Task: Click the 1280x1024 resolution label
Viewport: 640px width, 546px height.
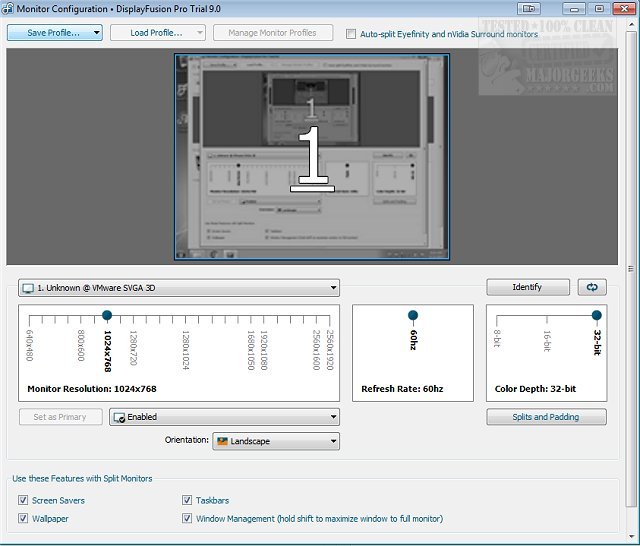Action: tap(186, 350)
